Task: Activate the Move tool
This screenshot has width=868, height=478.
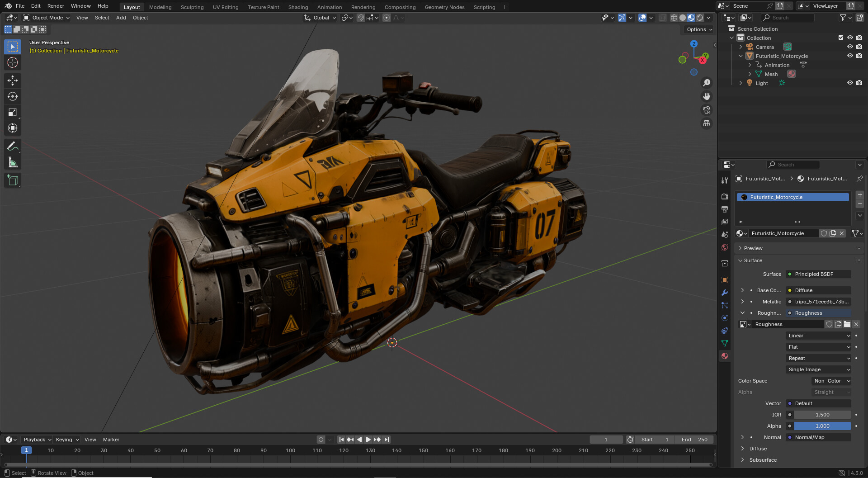Action: 13,80
